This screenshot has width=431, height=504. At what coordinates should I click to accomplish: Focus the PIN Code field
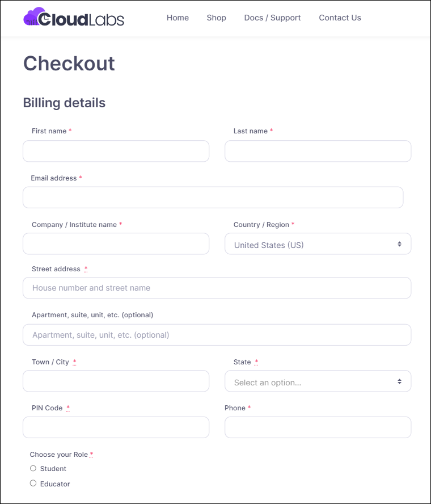[116, 427]
